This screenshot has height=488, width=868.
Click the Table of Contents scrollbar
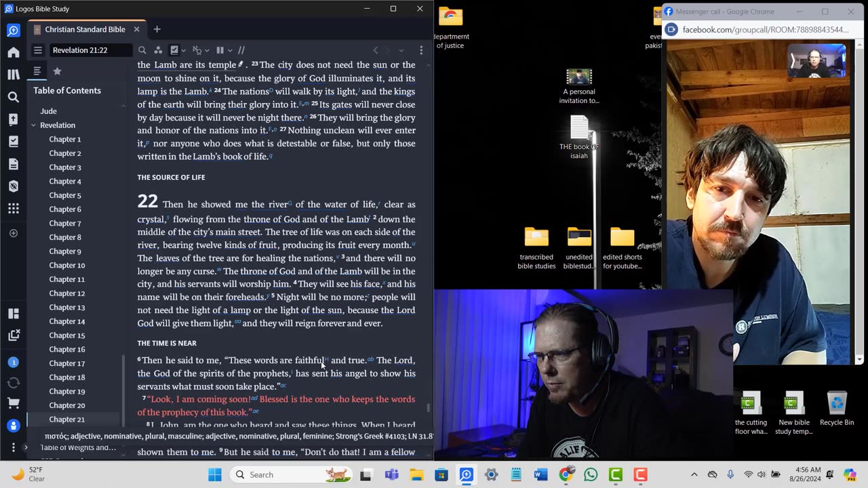pyautogui.click(x=123, y=392)
